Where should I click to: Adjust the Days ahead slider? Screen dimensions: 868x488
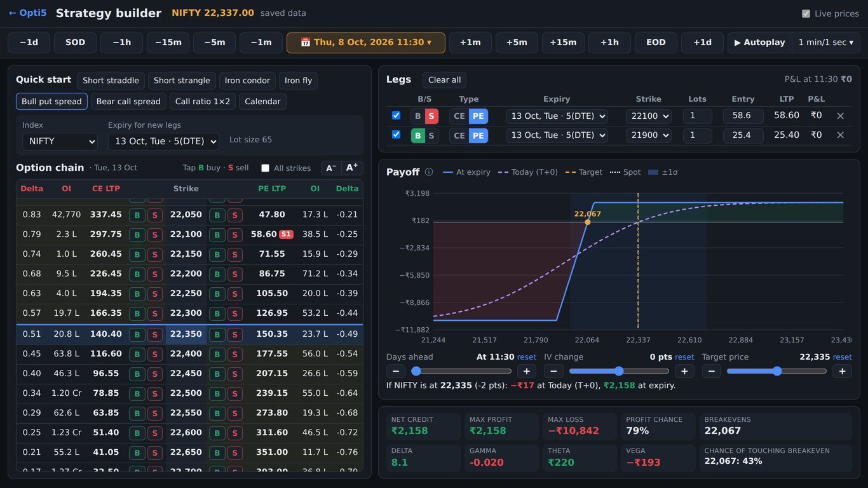[461, 371]
